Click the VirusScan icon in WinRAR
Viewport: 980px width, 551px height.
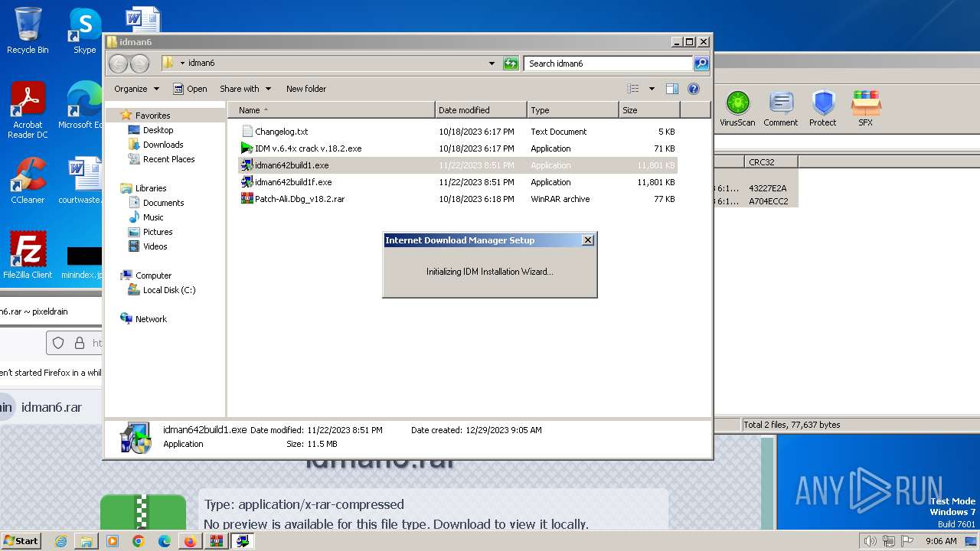(737, 108)
